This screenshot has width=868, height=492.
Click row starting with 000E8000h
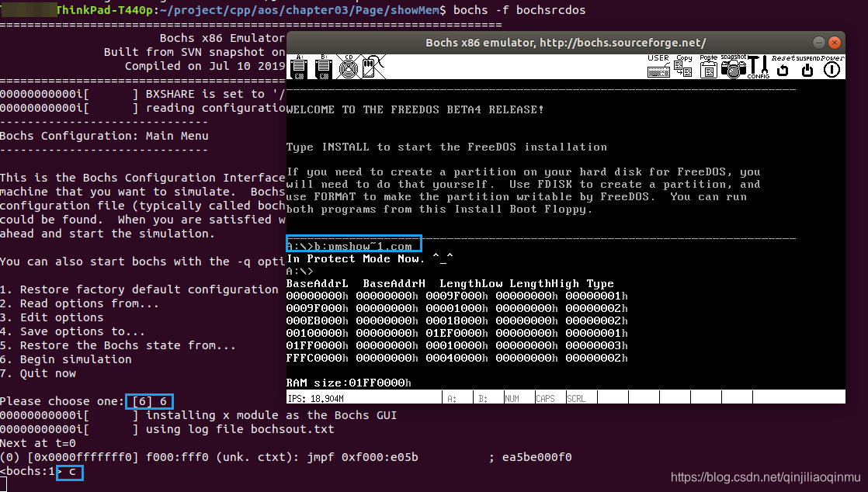coord(457,320)
